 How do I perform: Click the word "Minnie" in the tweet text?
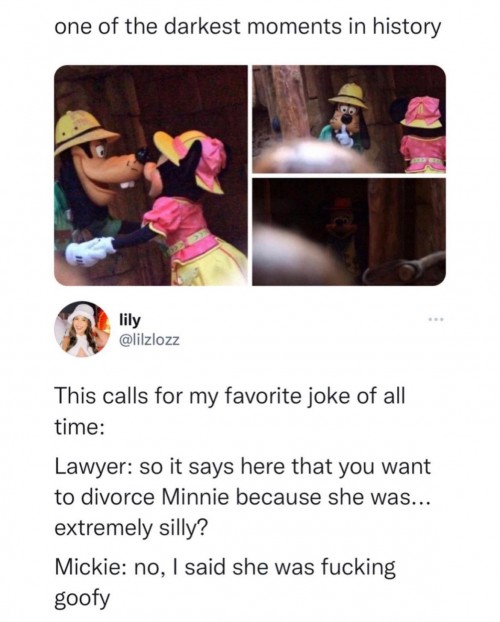pos(195,497)
